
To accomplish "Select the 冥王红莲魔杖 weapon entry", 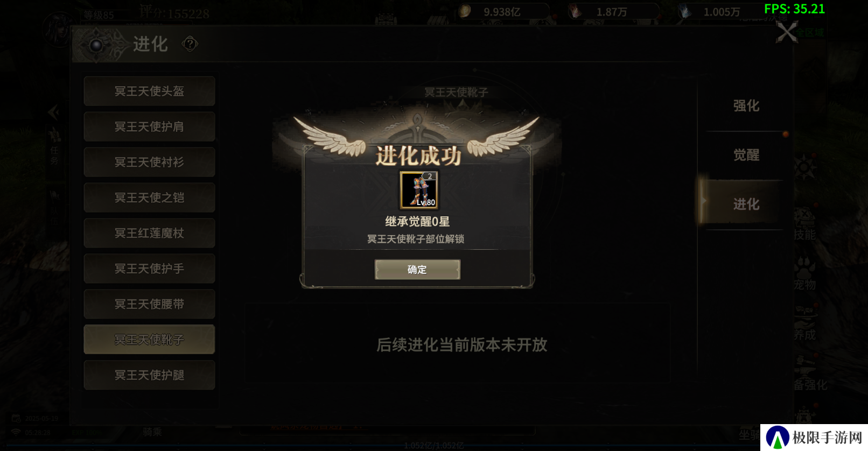I will tap(149, 233).
